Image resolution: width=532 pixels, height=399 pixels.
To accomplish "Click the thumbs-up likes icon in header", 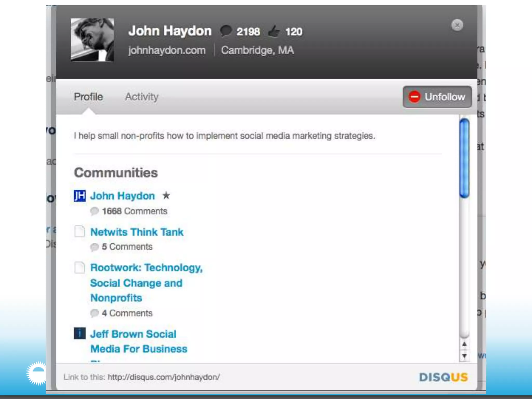I will 274,31.
